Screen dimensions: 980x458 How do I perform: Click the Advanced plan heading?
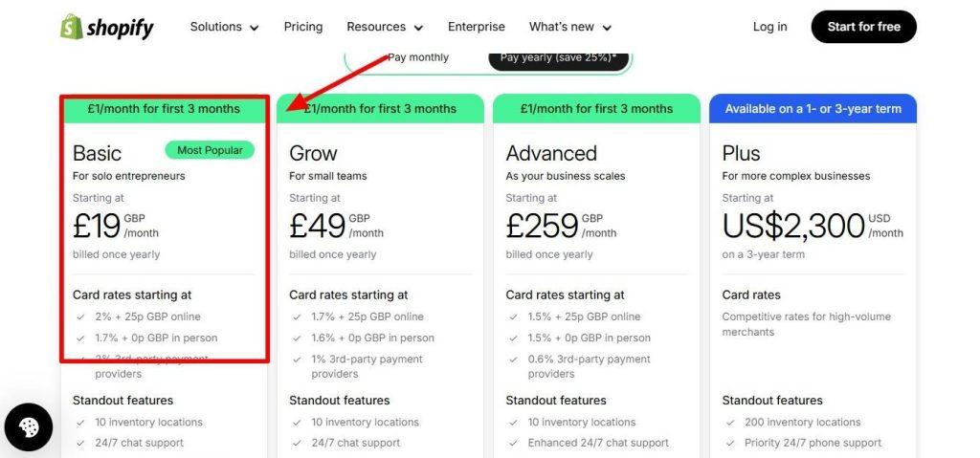click(x=551, y=153)
